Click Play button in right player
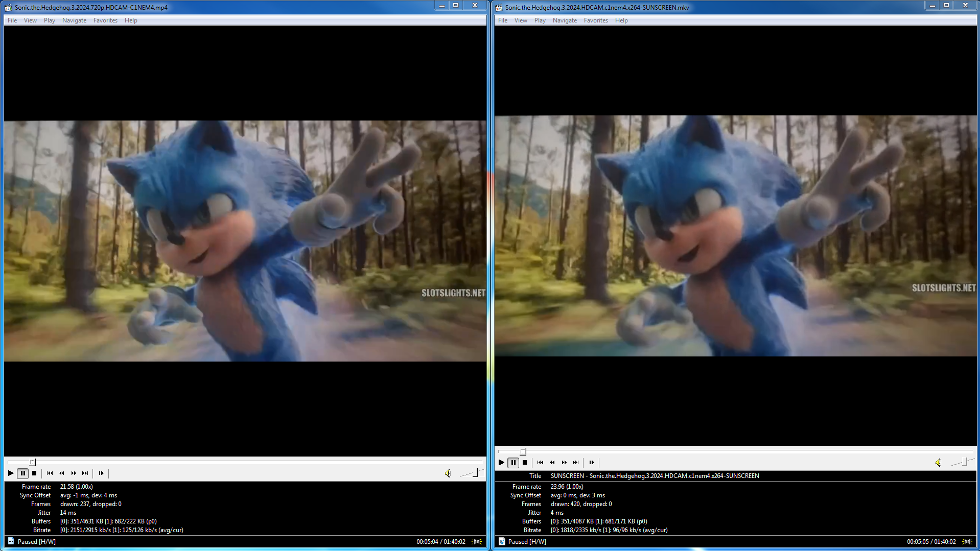This screenshot has height=551, width=980. (501, 463)
